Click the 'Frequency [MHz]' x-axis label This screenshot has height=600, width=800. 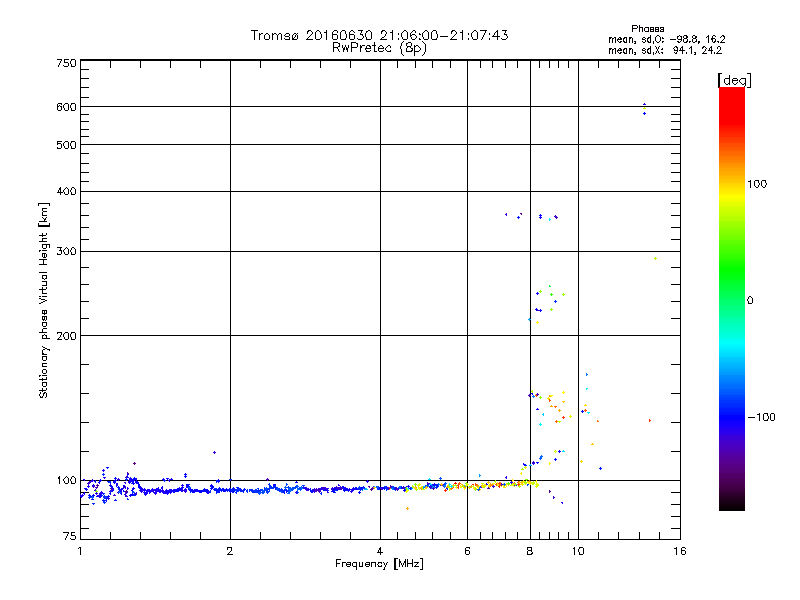coord(379,564)
